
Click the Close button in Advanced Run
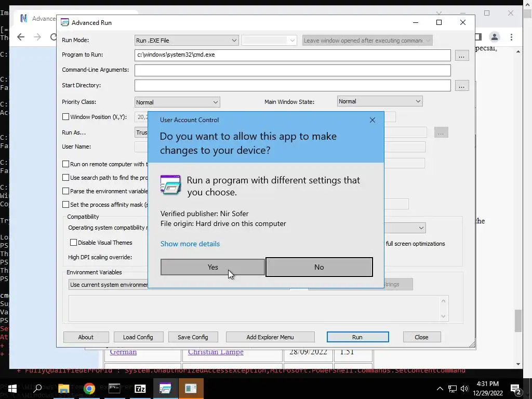coord(421,337)
